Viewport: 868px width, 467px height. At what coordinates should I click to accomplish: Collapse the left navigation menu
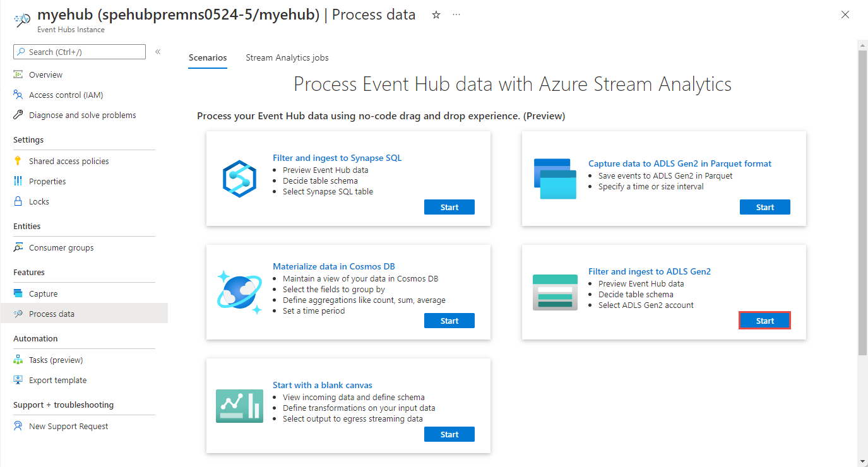pos(158,52)
